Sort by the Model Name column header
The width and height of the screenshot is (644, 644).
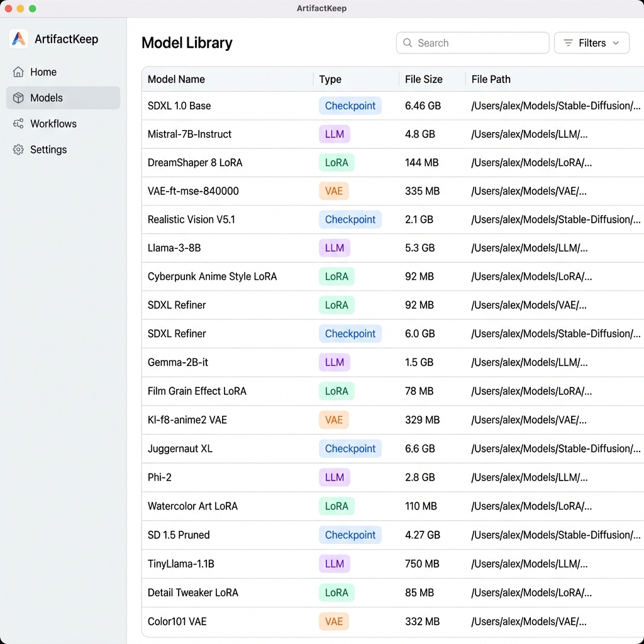[x=176, y=79]
